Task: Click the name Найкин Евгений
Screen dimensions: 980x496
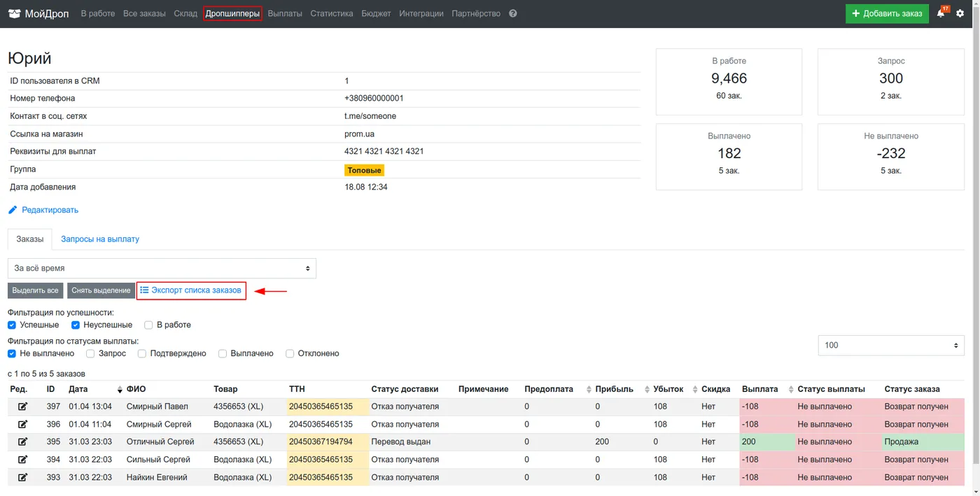Action: click(x=157, y=477)
